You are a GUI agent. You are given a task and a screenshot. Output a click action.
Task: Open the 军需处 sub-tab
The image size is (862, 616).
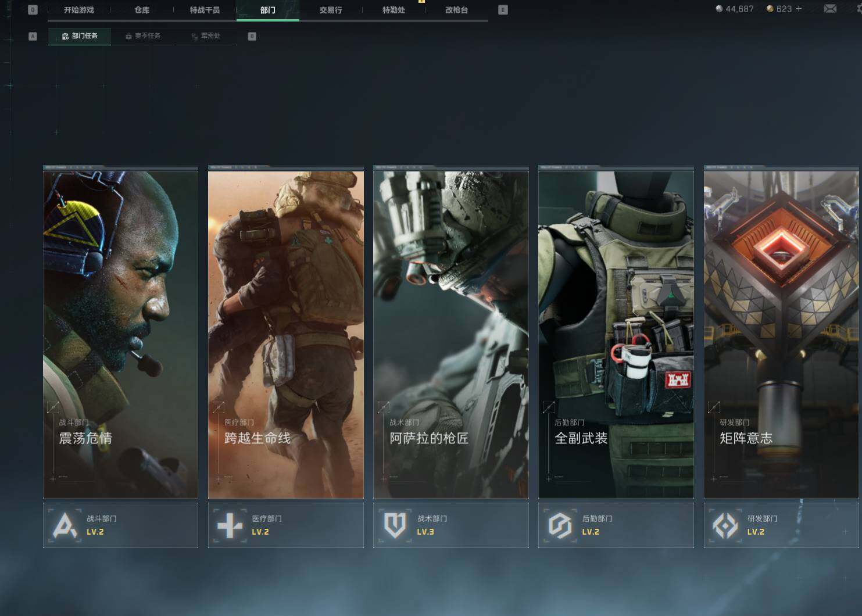click(206, 36)
